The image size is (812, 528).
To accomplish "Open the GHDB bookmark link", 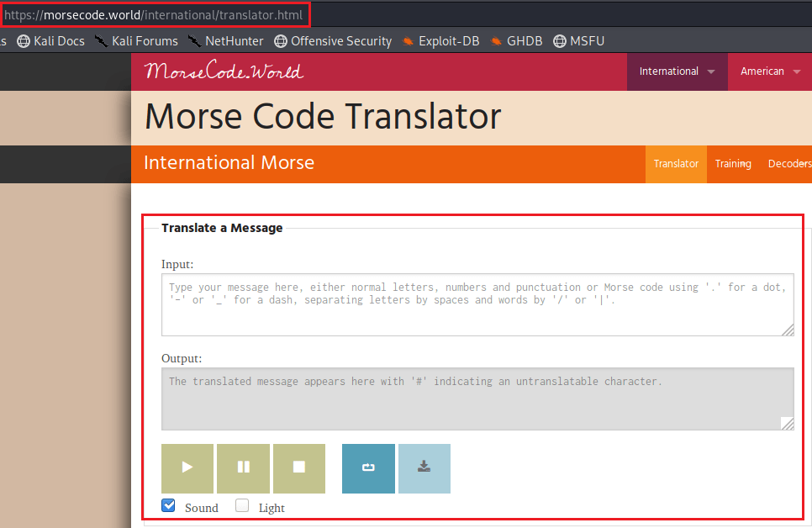I will pos(517,40).
